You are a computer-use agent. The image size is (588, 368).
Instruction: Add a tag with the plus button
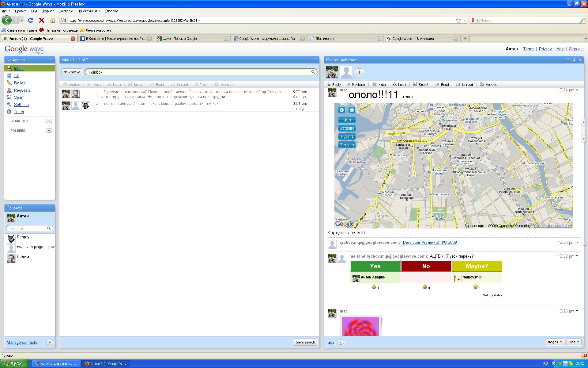pos(341,342)
